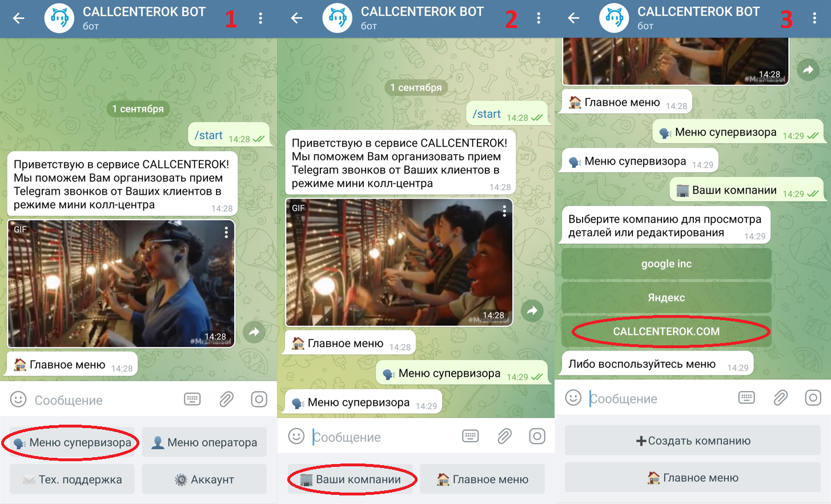Go back in first chat screen
Screen dimensions: 831x504
click(x=19, y=18)
